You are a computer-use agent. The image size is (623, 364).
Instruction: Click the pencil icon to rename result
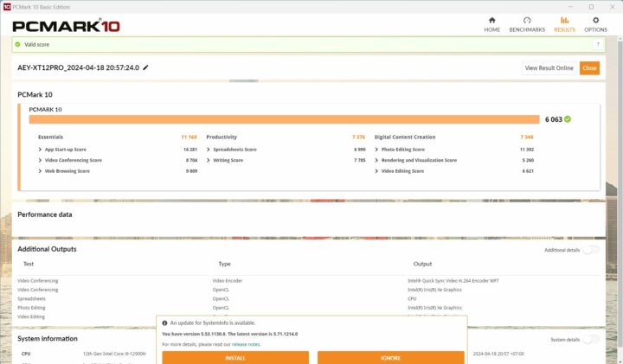pos(146,67)
